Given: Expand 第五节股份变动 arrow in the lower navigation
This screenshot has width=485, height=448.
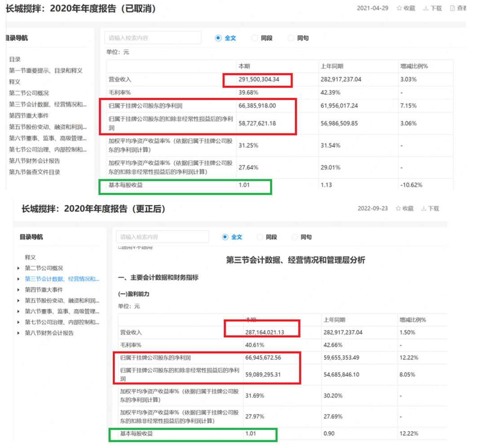Looking at the screenshot, I should pyautogui.click(x=18, y=301).
